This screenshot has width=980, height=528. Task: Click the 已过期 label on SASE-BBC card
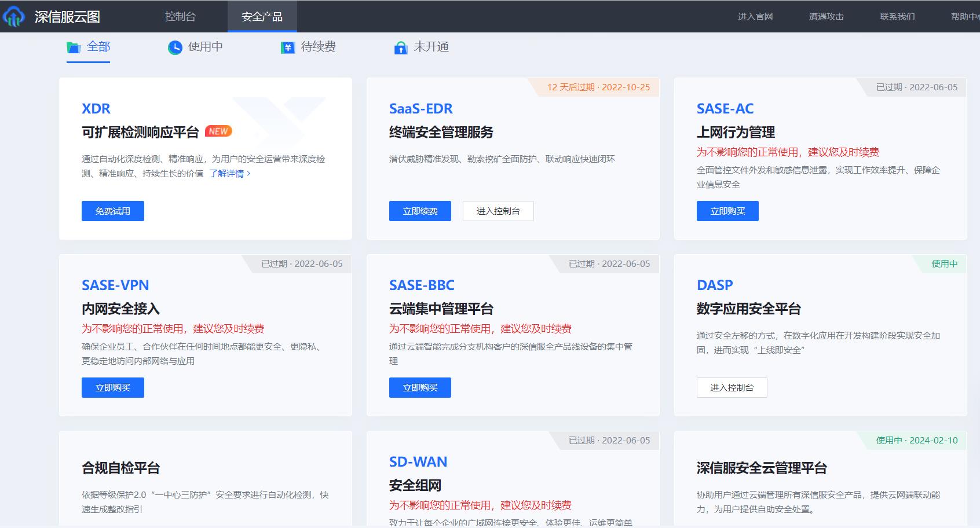coord(609,264)
